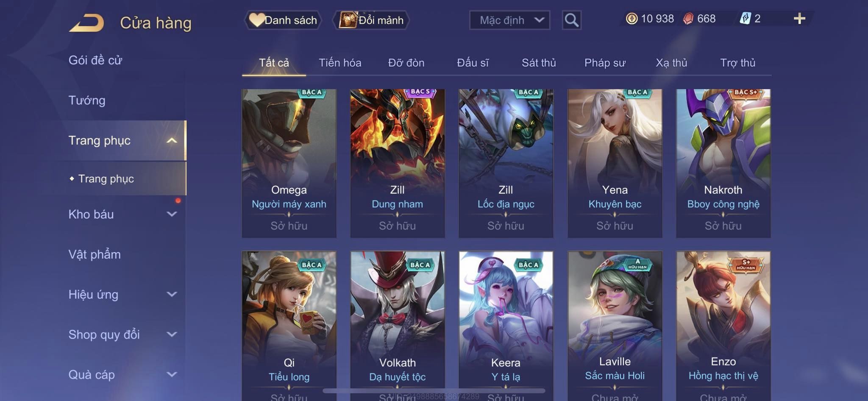Open the Mặc định sort dropdown
Viewport: 868px width, 401px height.
509,20
